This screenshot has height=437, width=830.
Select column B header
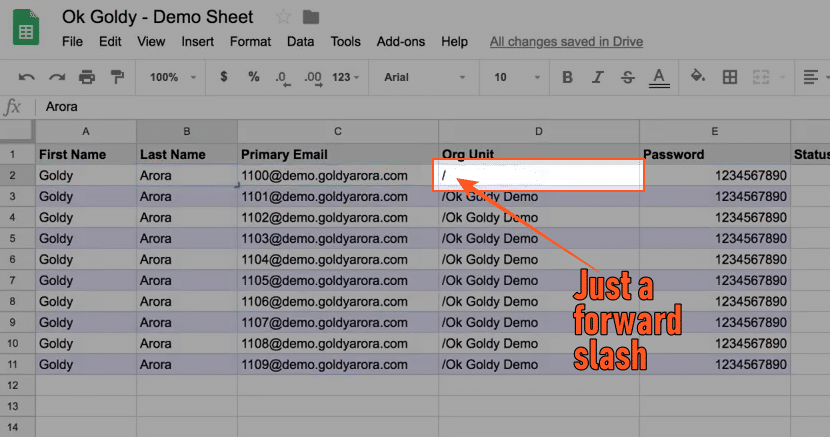(187, 131)
